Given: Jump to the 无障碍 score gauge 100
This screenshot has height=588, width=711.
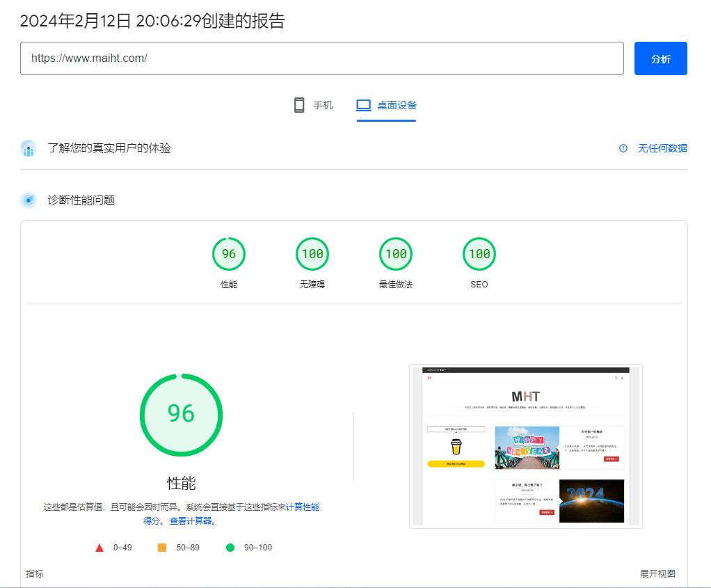Looking at the screenshot, I should click(x=312, y=253).
